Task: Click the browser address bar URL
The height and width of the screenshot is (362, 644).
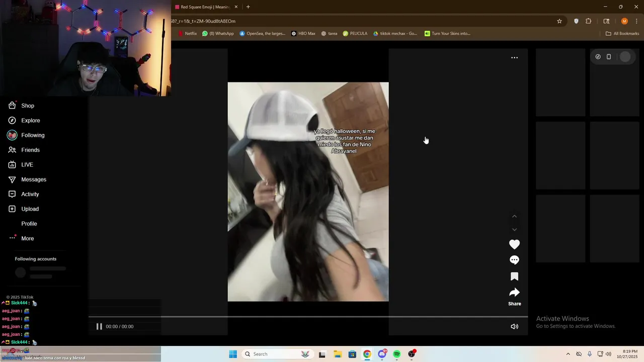Action: (203, 21)
